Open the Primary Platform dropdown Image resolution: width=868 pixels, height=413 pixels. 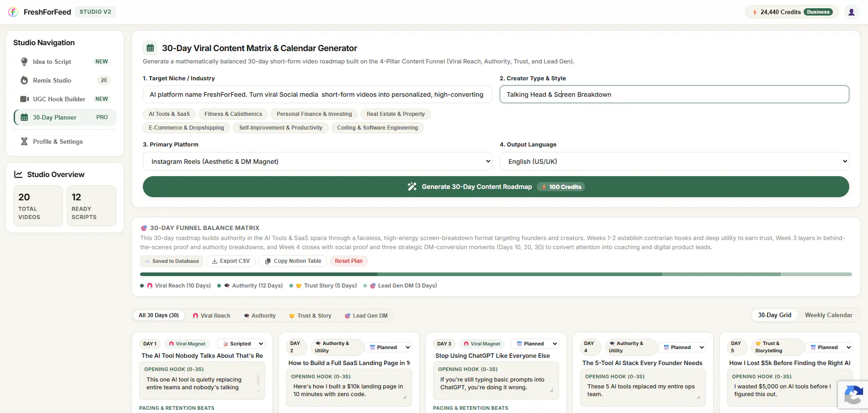click(318, 162)
